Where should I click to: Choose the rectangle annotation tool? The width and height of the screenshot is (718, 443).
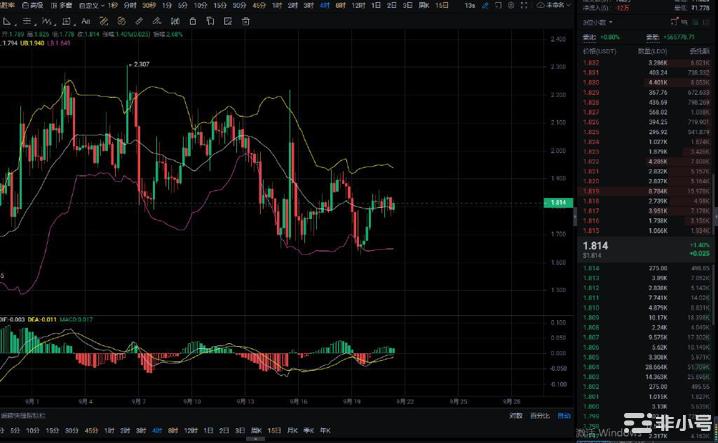[66, 22]
